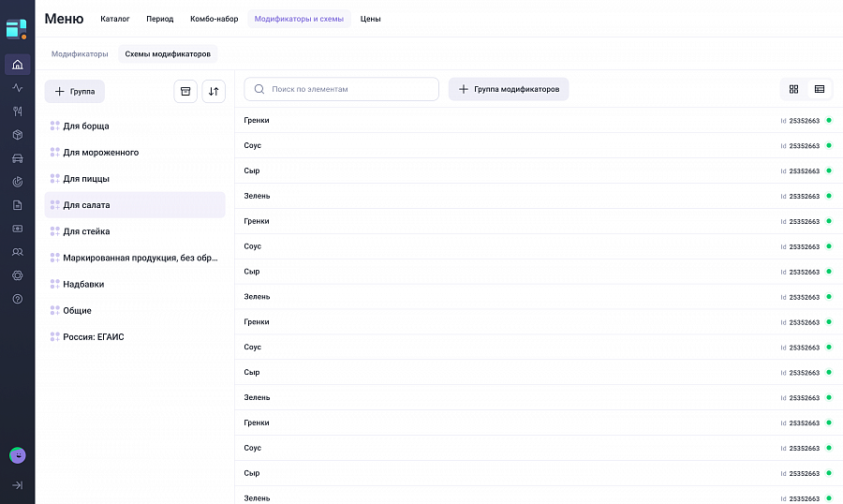Screen dimensions: 843x504
Task: Click the + Группа модификаторов button
Action: pyautogui.click(x=509, y=89)
